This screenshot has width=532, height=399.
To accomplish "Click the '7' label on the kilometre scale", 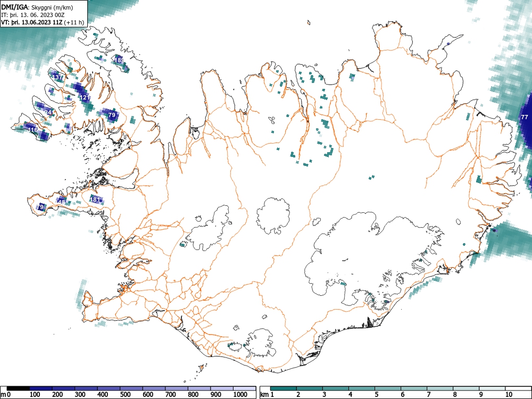I will coord(428,395).
